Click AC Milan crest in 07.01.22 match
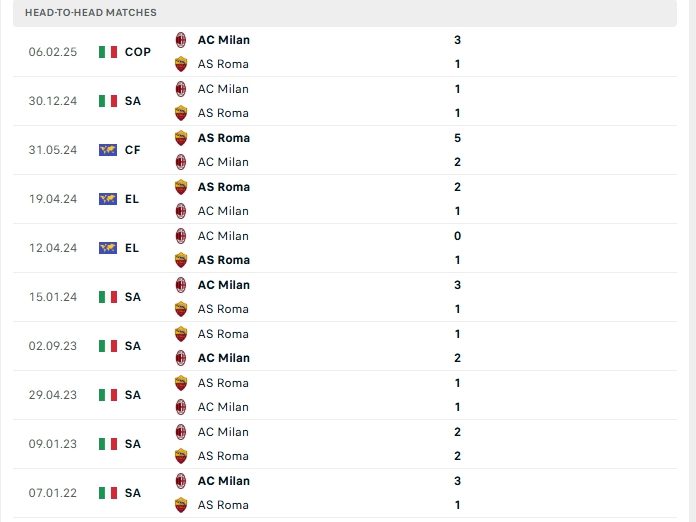696x522 pixels. click(181, 481)
